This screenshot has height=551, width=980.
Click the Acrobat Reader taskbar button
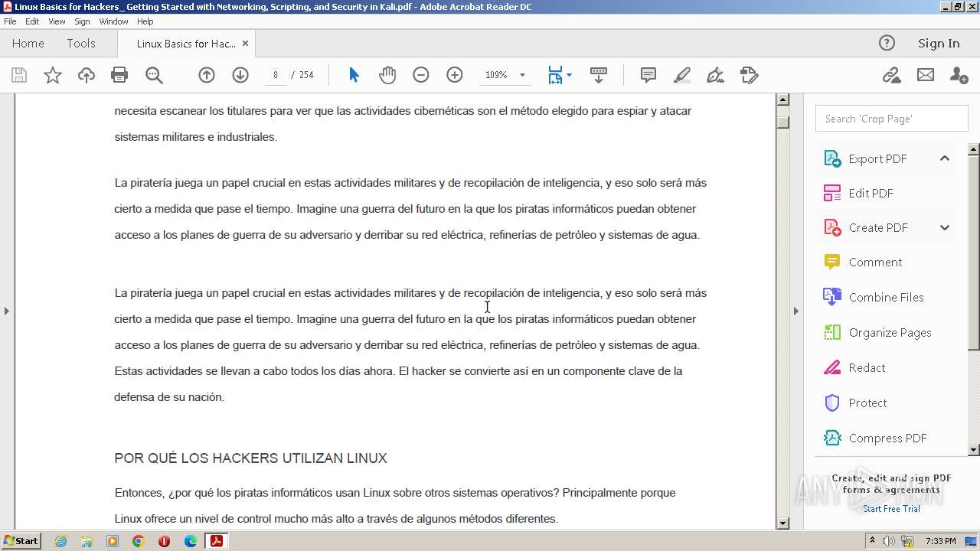(x=217, y=541)
